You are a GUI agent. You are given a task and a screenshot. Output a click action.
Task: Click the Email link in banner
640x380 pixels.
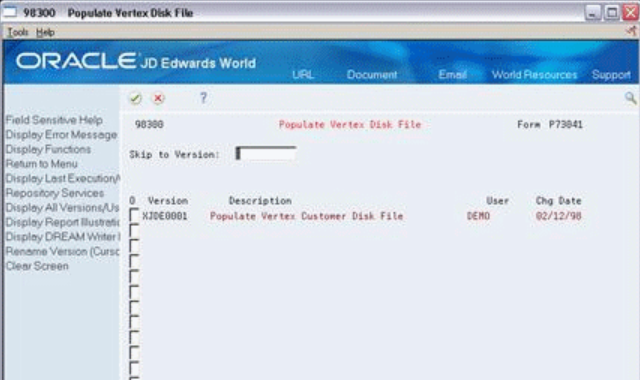pyautogui.click(x=452, y=75)
